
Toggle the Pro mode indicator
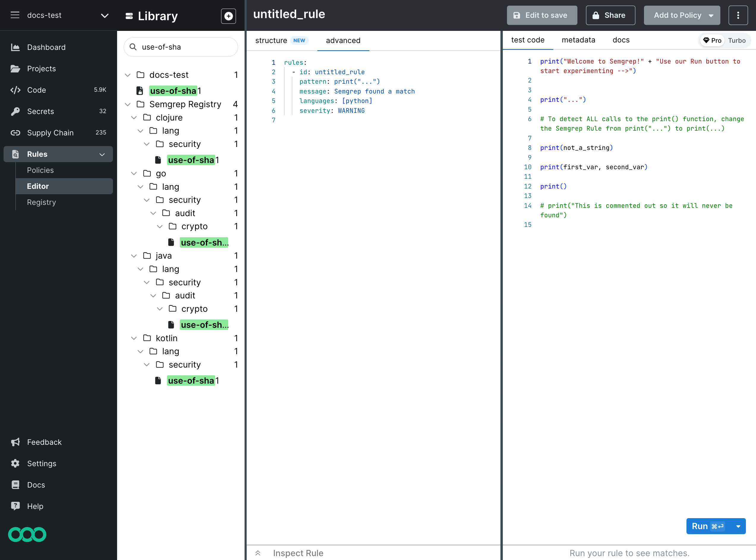712,41
